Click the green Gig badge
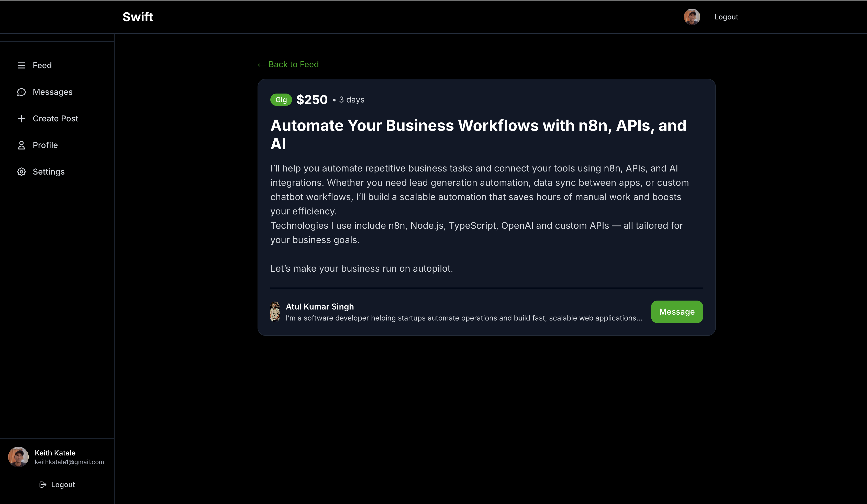The width and height of the screenshot is (867, 504). [x=281, y=99]
